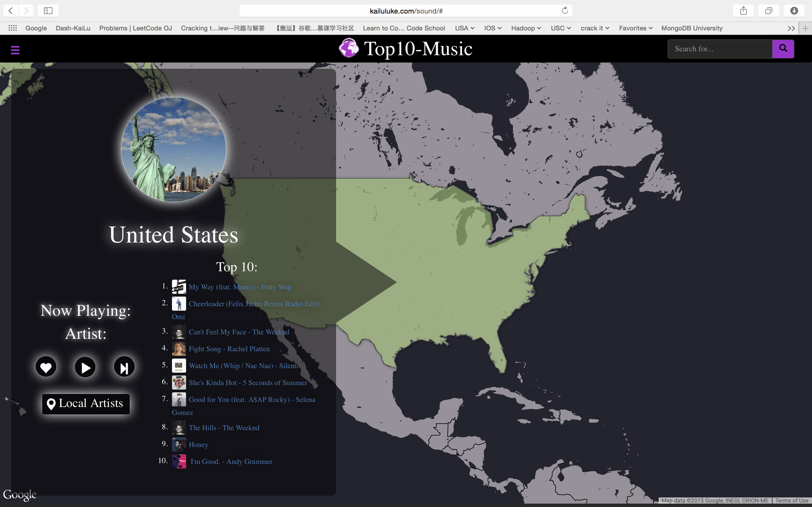Click the Local Artists button
The height and width of the screenshot is (507, 812).
coord(86,404)
